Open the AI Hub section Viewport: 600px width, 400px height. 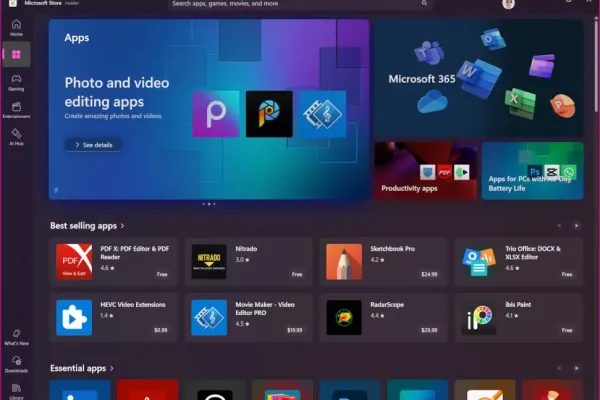click(x=16, y=137)
